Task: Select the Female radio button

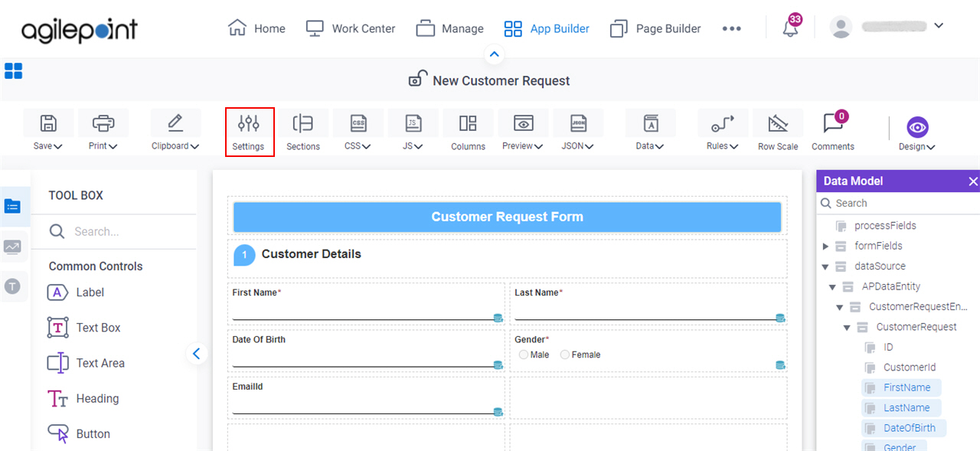Action: pyautogui.click(x=565, y=355)
